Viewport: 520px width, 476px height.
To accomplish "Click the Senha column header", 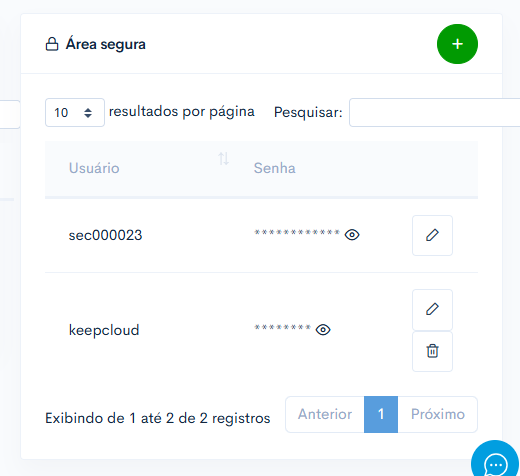I will click(274, 168).
